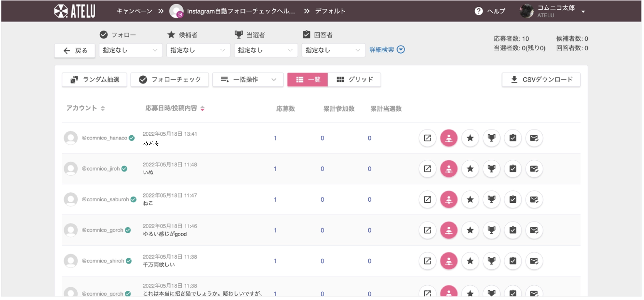Toggle pink follow icon for @comnico_jiroh

click(449, 169)
